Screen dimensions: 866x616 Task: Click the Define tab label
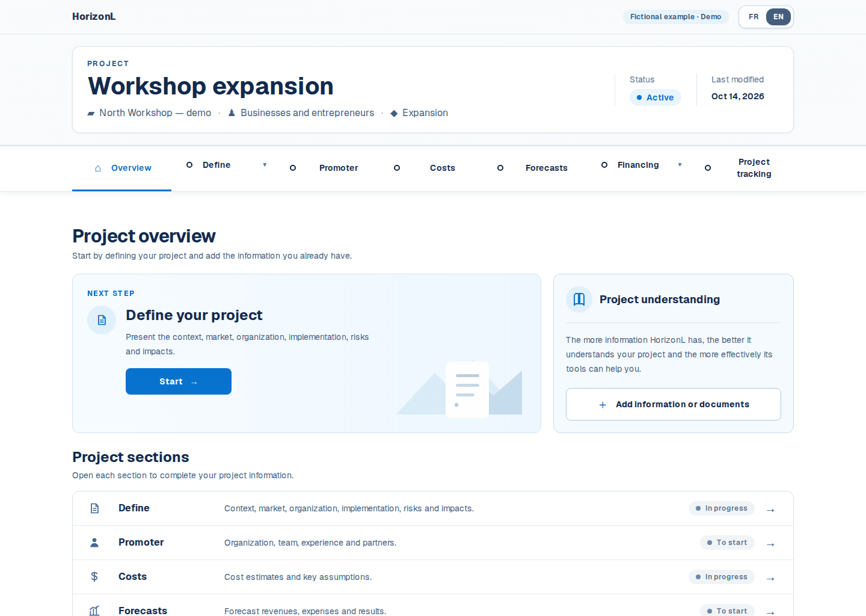point(216,165)
